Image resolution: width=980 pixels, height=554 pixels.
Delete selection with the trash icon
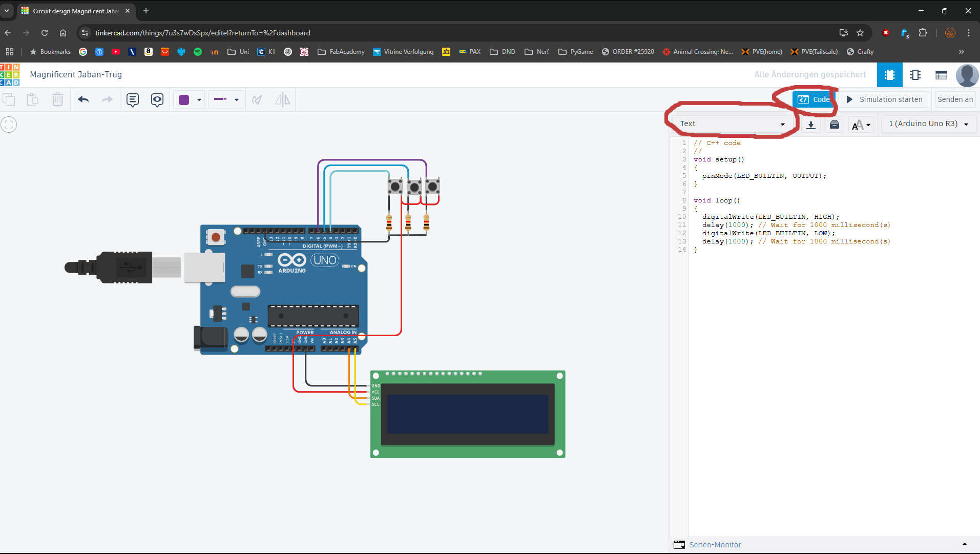(x=58, y=99)
